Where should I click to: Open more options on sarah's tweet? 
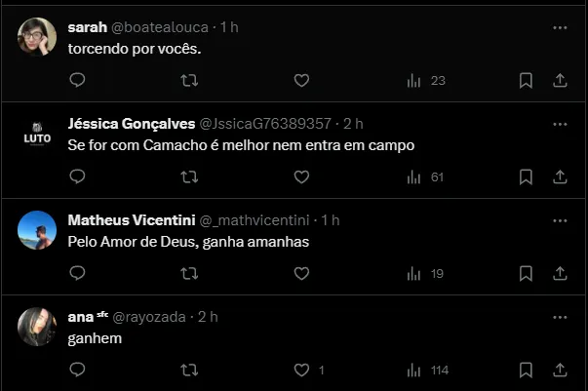[560, 28]
